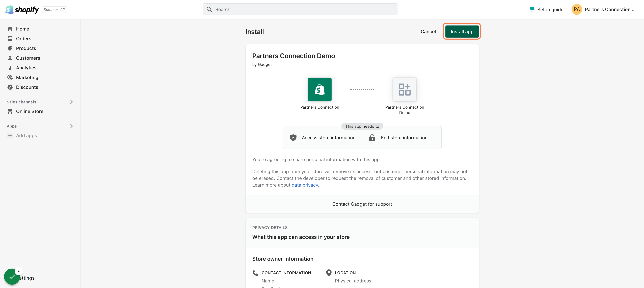This screenshot has width=644, height=288.
Task: Click the green Partners Connection Shopify icon
Action: click(319, 90)
